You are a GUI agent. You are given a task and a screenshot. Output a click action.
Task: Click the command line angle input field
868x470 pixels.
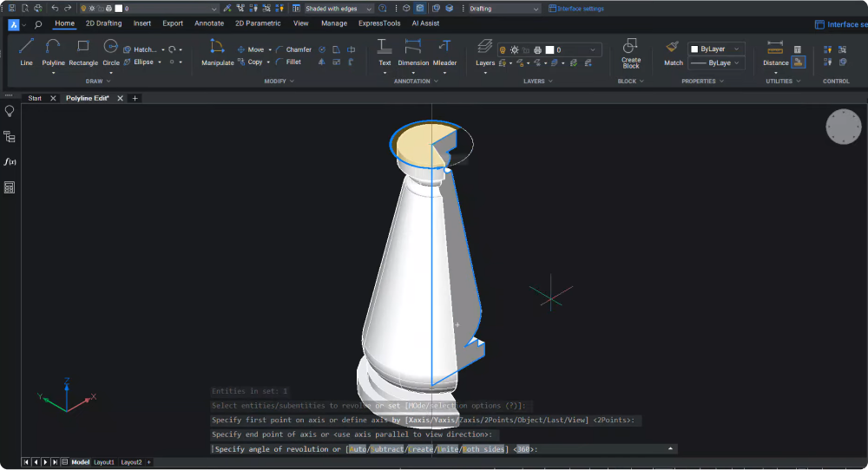599,449
